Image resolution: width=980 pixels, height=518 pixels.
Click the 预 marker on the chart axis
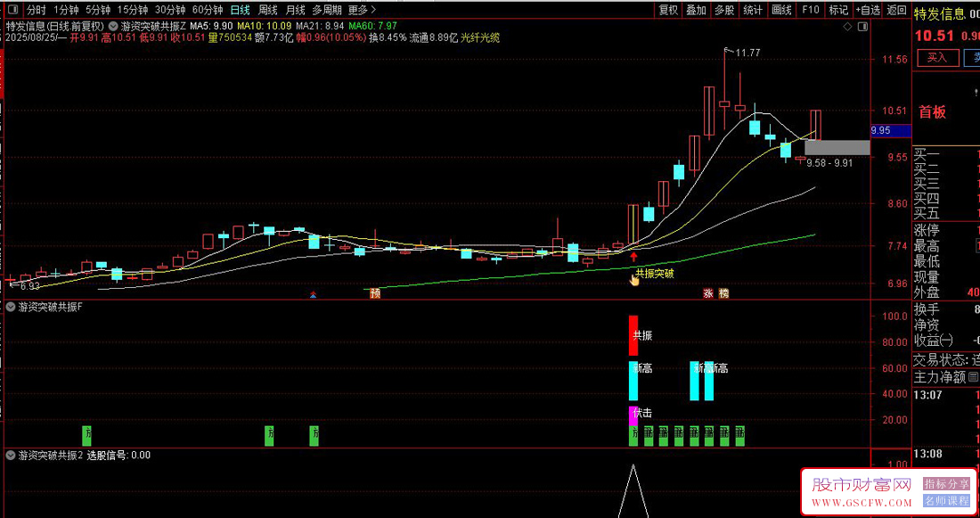[375, 293]
